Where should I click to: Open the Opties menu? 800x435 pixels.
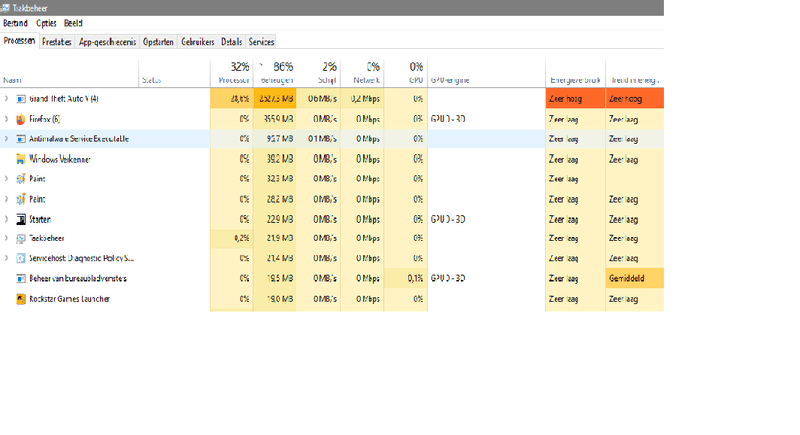pyautogui.click(x=46, y=23)
